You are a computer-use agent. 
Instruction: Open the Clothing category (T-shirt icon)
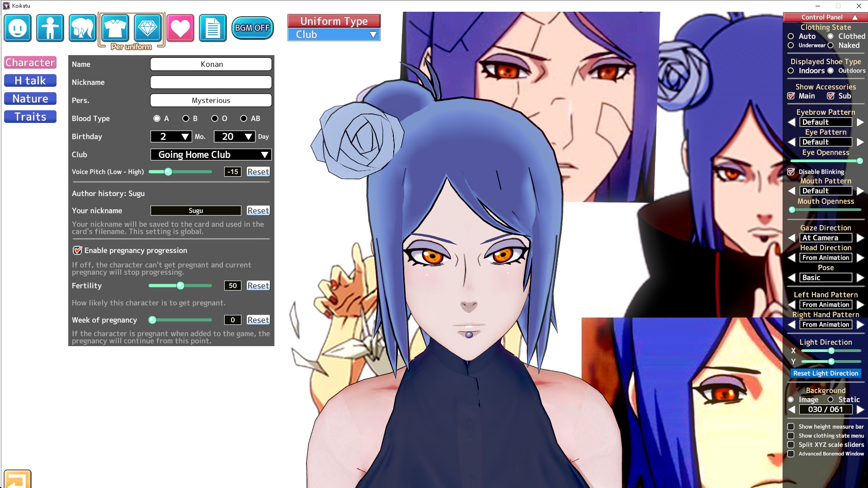(115, 28)
